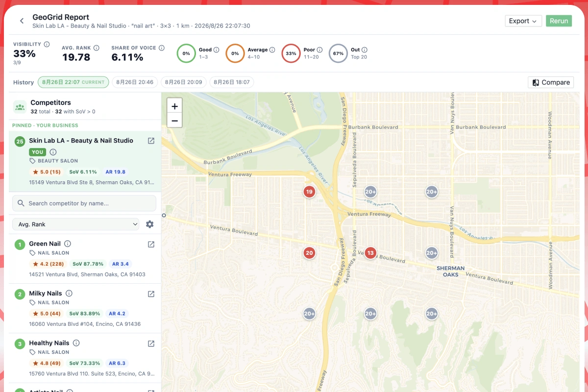
Task: Show Avg. Rank info icon
Action: [x=97, y=48]
